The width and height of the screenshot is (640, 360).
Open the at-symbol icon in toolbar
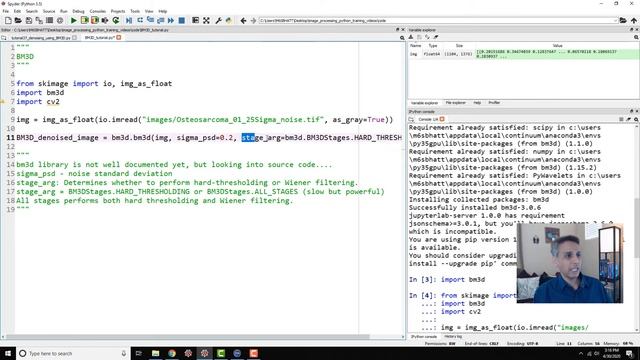coord(60,20)
